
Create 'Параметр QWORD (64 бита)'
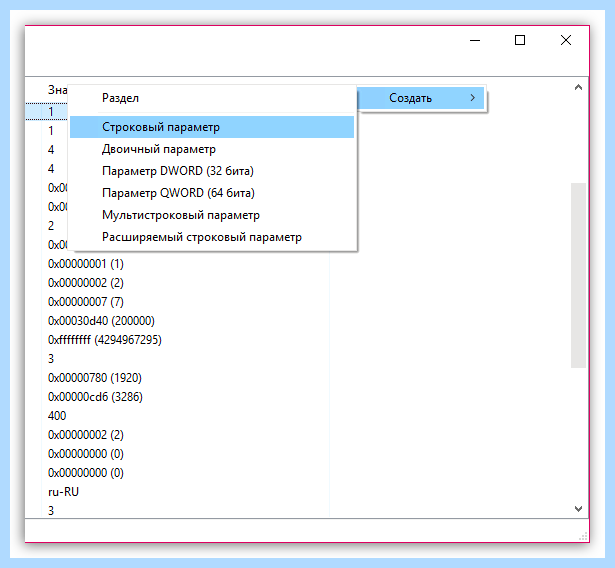212,193
